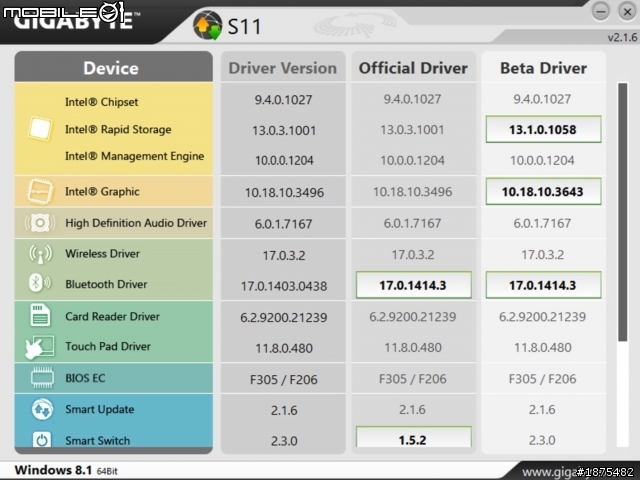Select High Definition Audio Driver label
The image size is (640, 480).
pos(136,223)
